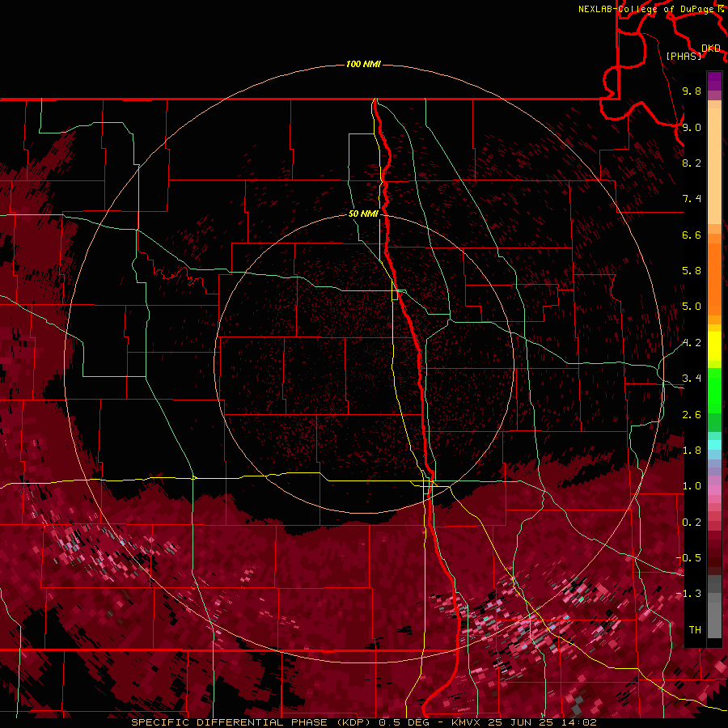
Task: Click the light peach segment of color bar
Action: pyautogui.click(x=714, y=166)
